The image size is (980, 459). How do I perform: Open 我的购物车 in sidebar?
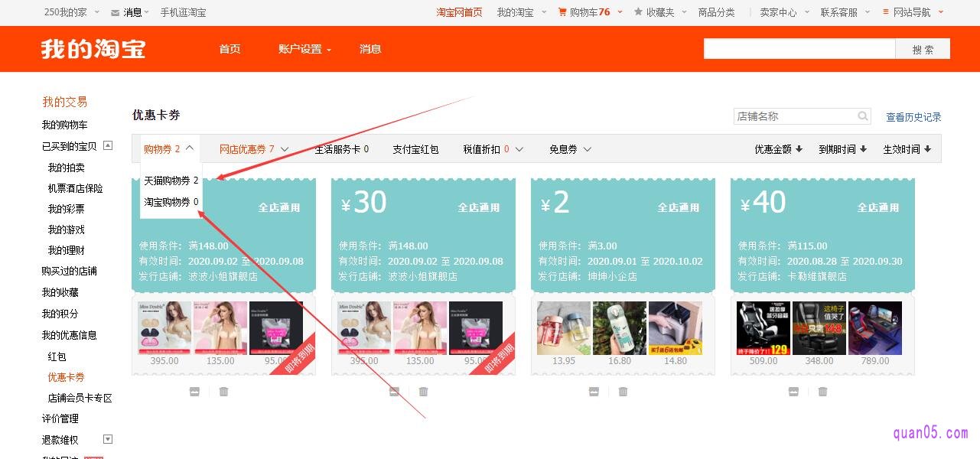tap(65, 125)
